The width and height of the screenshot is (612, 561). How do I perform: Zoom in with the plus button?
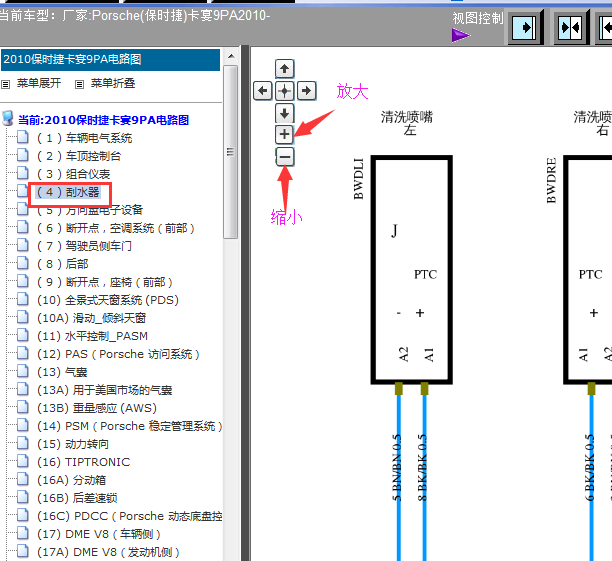pos(285,134)
